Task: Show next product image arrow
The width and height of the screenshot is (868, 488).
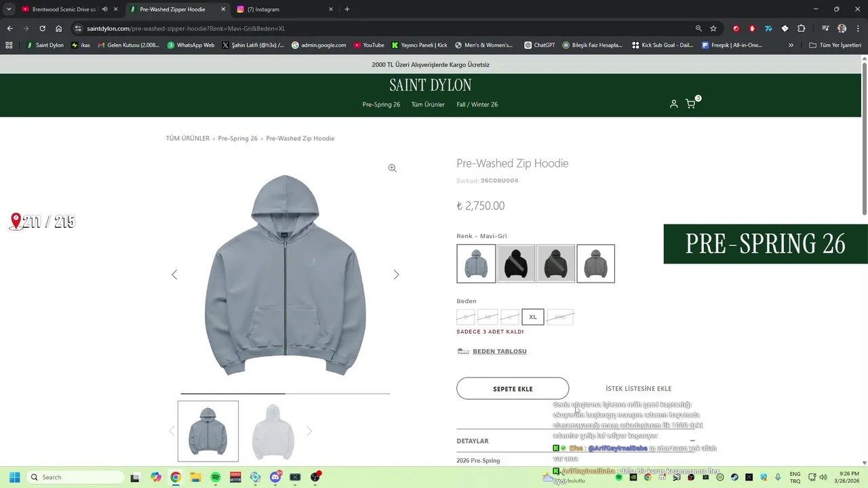Action: [396, 274]
